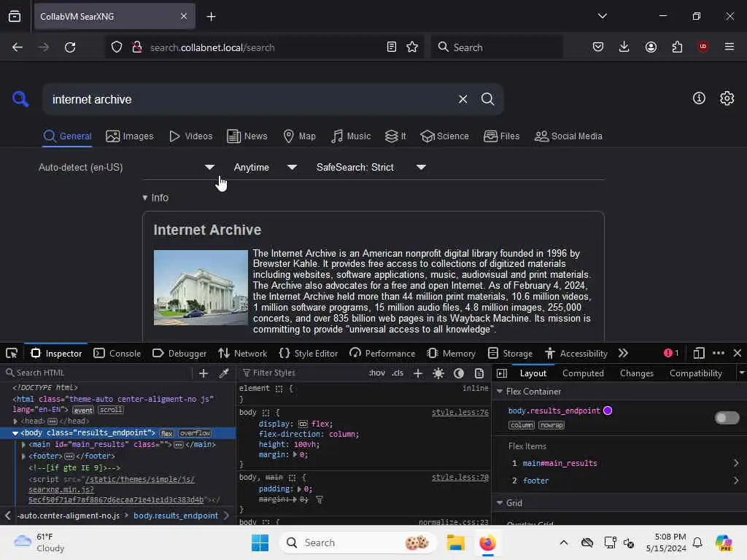Select footer flex item
This screenshot has width=747, height=560.
(535, 481)
